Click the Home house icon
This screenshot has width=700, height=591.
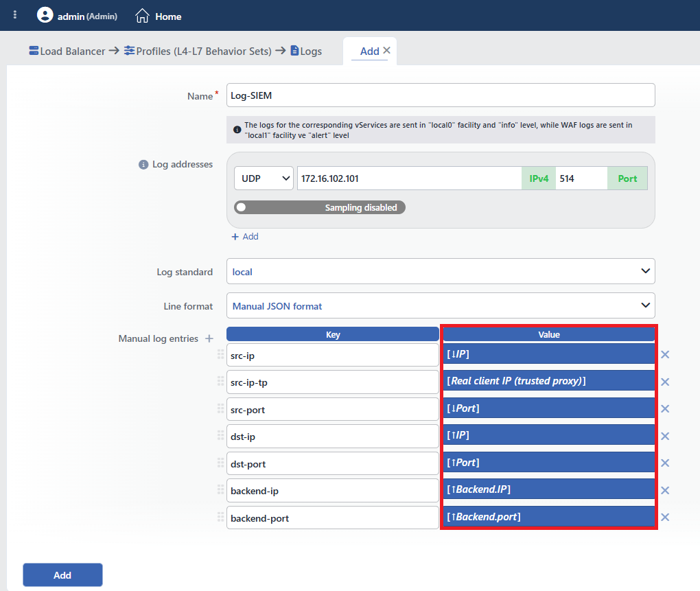(143, 16)
